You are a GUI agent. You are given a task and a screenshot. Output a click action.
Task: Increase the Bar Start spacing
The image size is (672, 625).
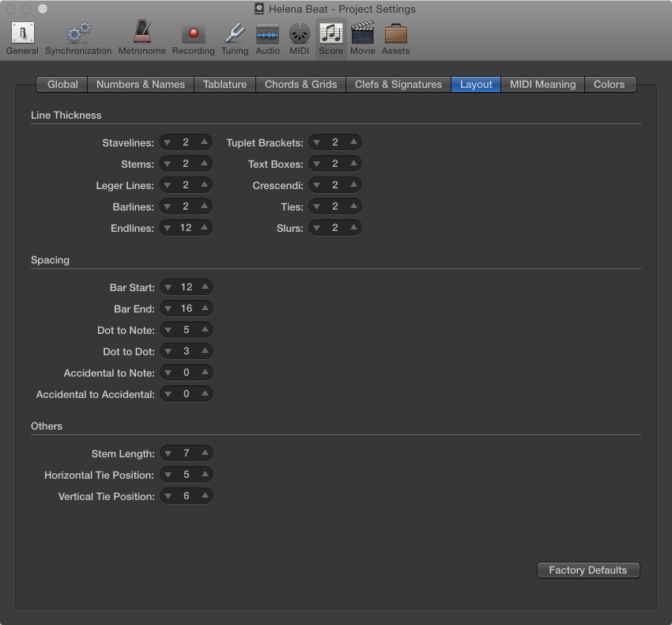(204, 286)
